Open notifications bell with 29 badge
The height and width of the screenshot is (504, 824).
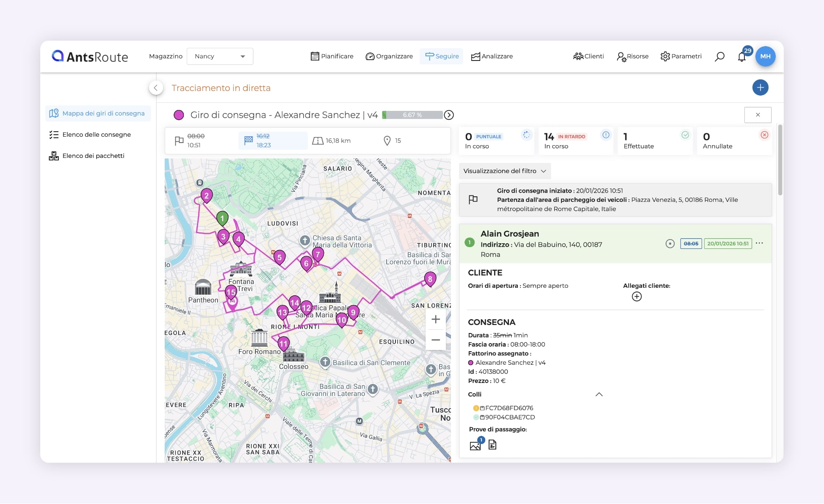(x=742, y=57)
